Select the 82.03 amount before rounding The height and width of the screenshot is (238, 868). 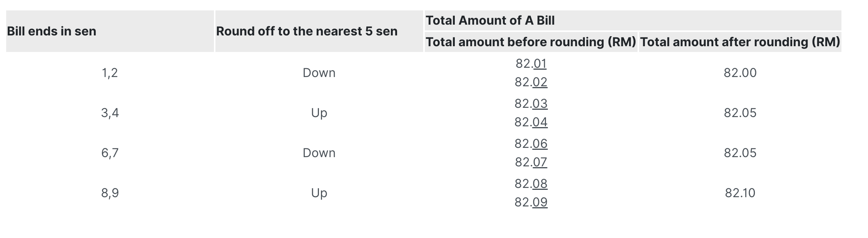pos(531,104)
